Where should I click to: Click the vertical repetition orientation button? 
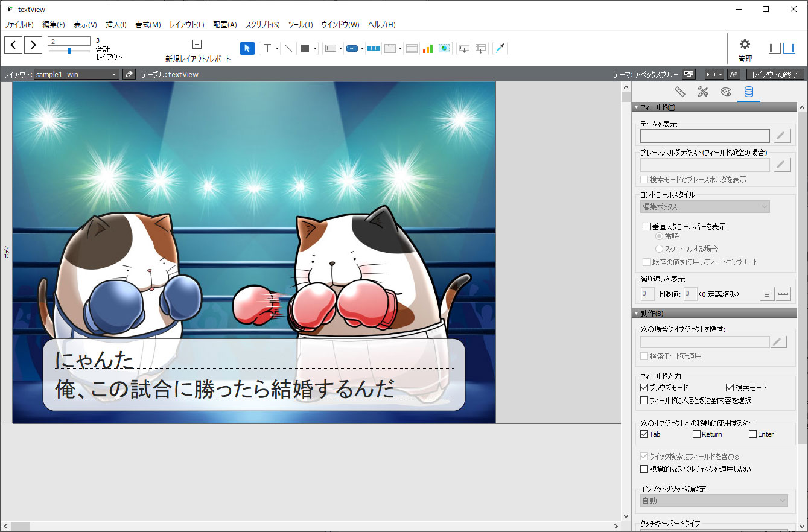pyautogui.click(x=766, y=294)
